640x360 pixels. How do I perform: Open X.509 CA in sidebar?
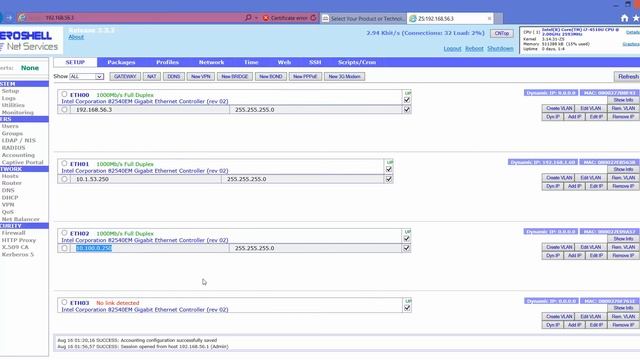click(x=15, y=247)
